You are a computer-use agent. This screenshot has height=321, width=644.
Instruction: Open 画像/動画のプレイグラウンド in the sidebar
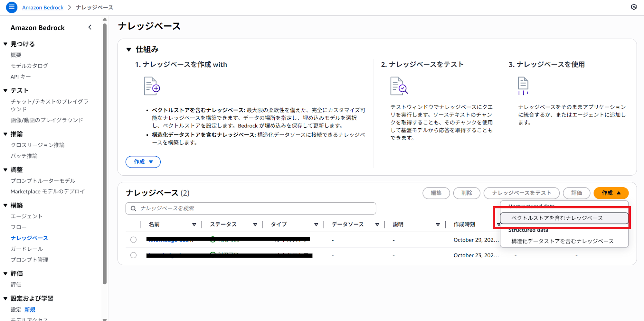click(47, 120)
